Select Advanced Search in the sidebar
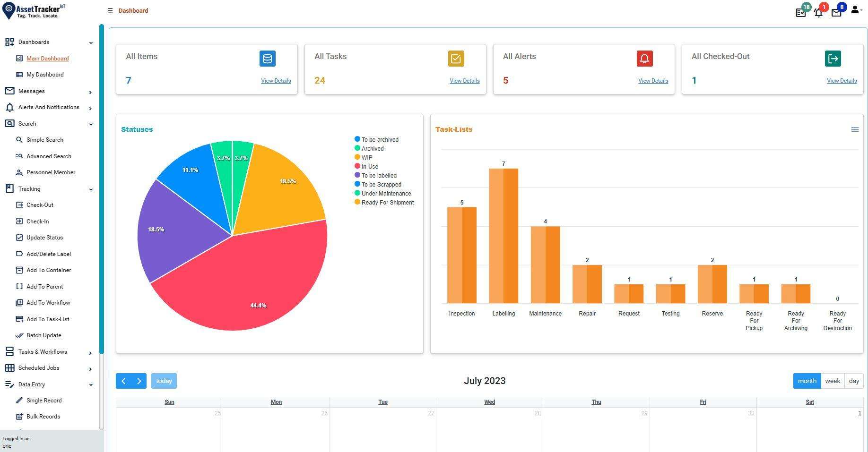 click(x=49, y=156)
